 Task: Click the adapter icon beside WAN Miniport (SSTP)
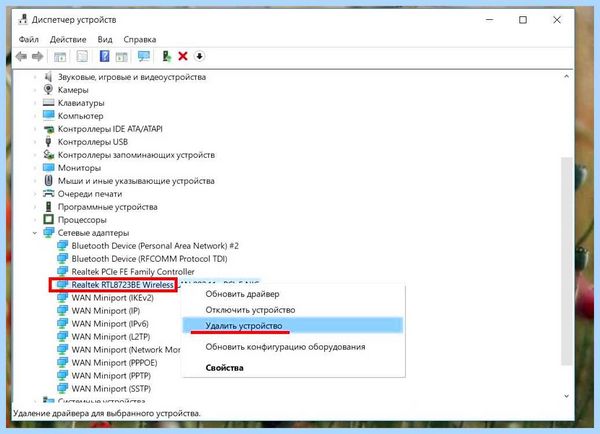62,388
